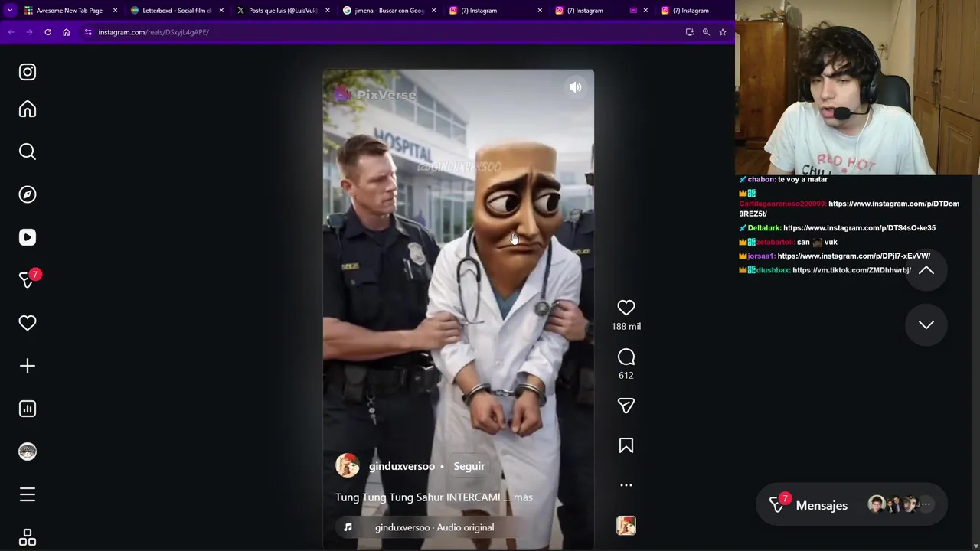Open Deltalurk's Instagram link in chat
Viewport: 980px width, 551px height.
pyautogui.click(x=859, y=228)
